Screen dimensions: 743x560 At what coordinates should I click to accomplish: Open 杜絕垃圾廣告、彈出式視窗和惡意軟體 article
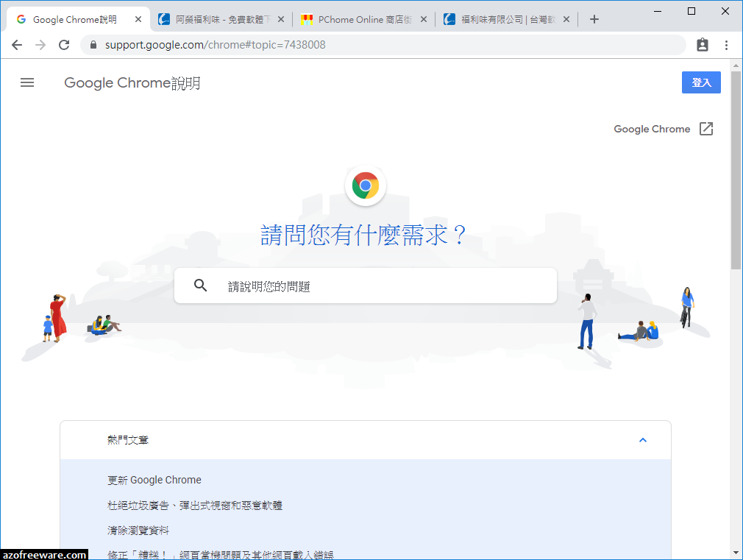tap(195, 506)
